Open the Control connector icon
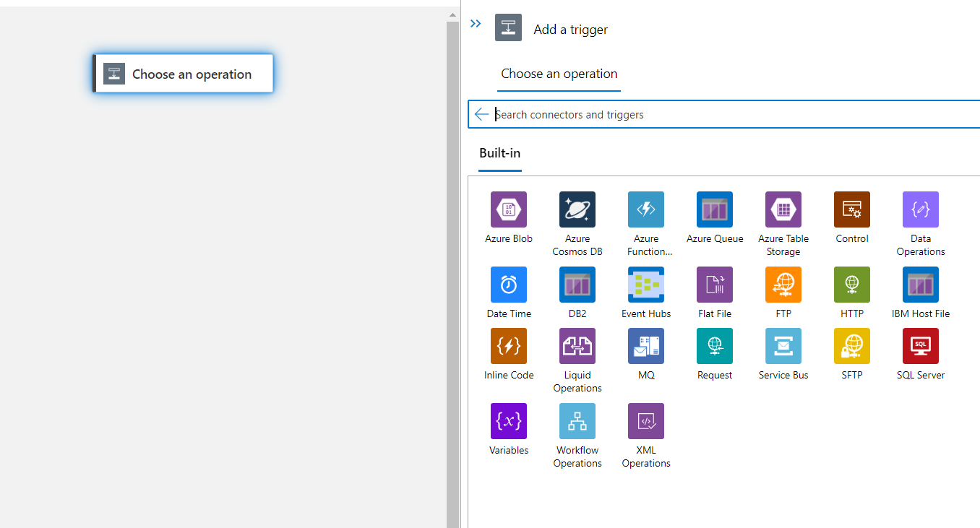Screen dimensions: 980x528 coord(852,209)
